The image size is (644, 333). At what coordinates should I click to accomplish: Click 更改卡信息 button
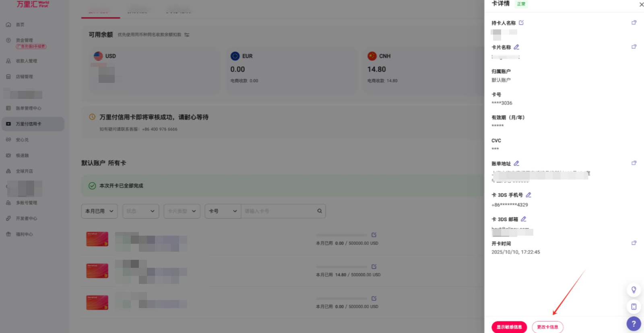click(547, 327)
